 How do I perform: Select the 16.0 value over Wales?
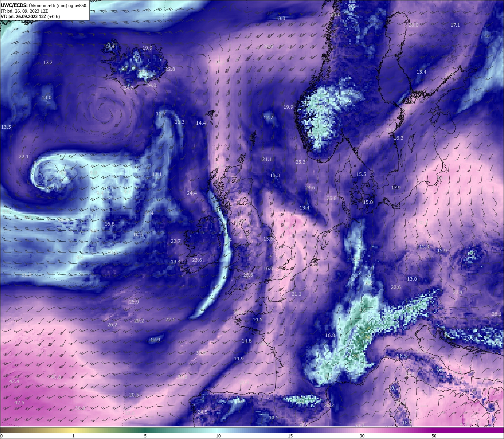(x=268, y=269)
